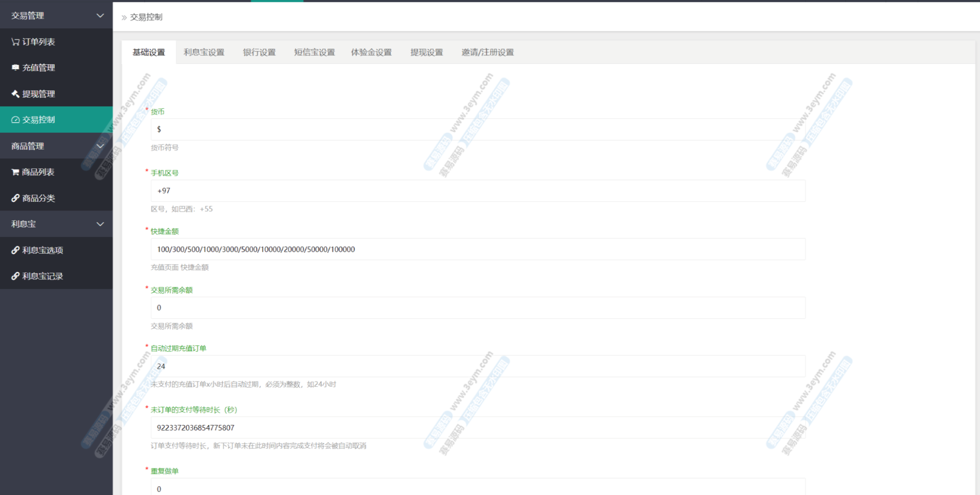980x495 pixels.
Task: Focus the 快捷金额 amounts input
Action: pyautogui.click(x=478, y=249)
